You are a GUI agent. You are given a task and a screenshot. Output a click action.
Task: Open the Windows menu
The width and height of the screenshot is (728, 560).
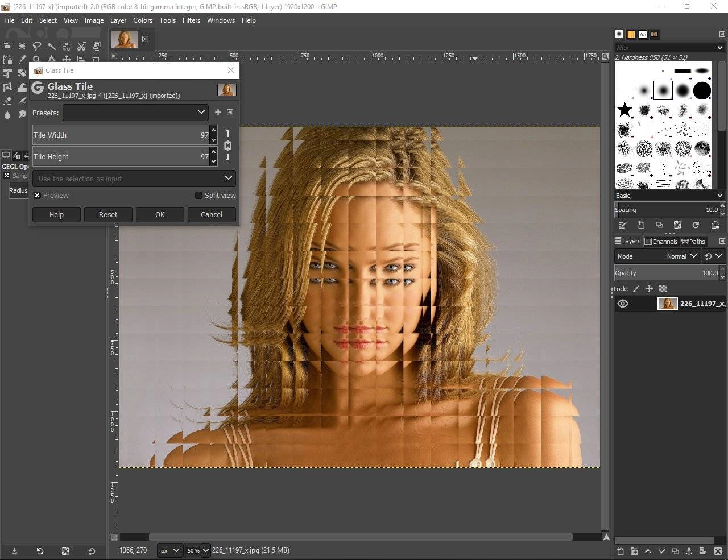(221, 20)
